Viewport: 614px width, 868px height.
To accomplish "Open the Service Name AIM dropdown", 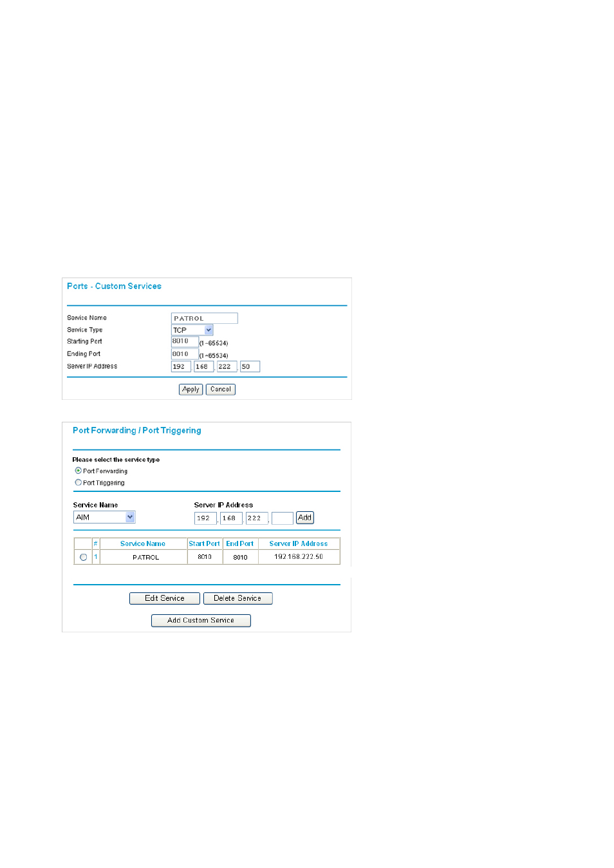I will click(x=104, y=517).
